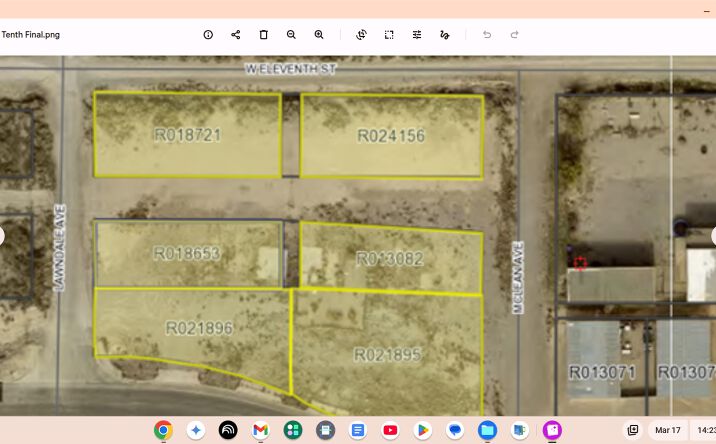Open the Tote holding space in the shelf
Image resolution: width=716 pixels, height=444 pixels.
coord(633,430)
